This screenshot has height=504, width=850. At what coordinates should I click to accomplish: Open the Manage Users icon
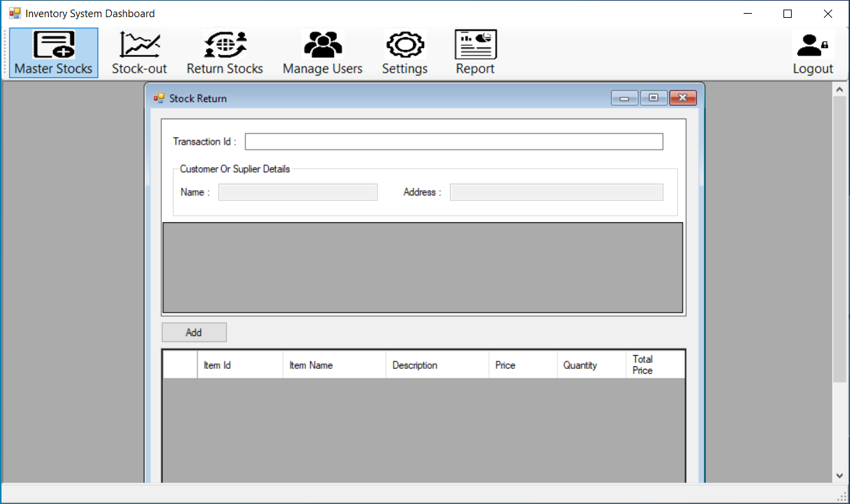coord(322,45)
